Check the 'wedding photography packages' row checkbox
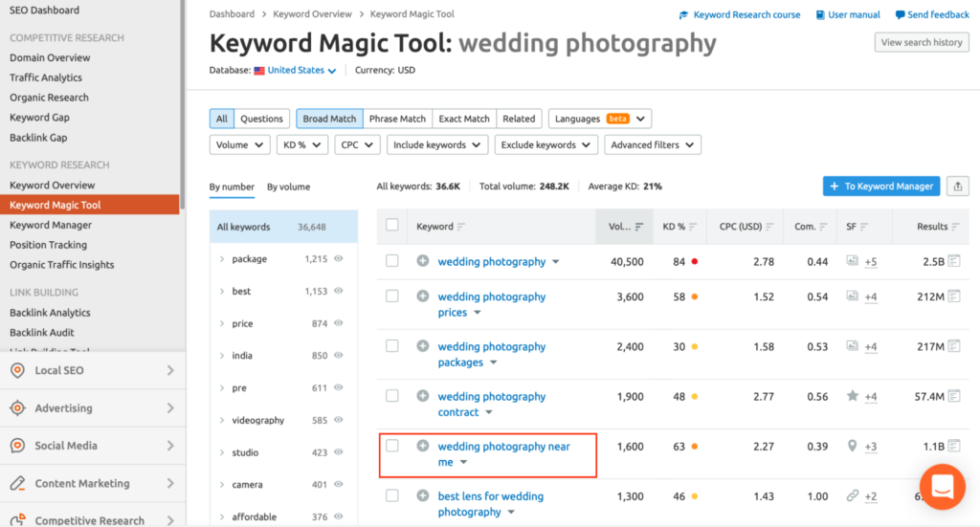 click(x=391, y=345)
